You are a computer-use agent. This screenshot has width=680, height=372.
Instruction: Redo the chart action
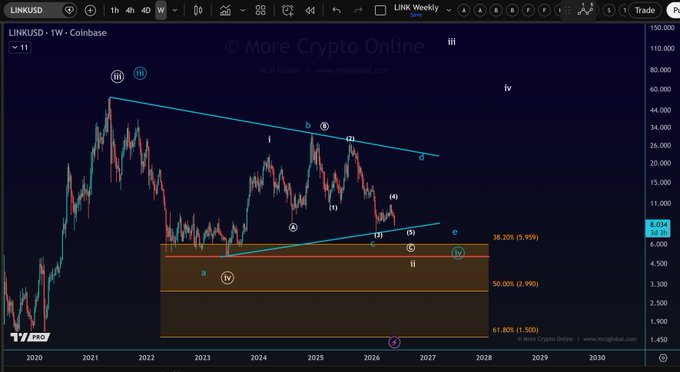(x=358, y=10)
